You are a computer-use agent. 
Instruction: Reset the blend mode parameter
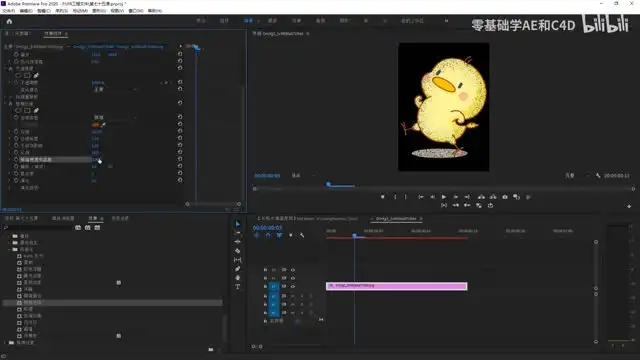point(180,89)
